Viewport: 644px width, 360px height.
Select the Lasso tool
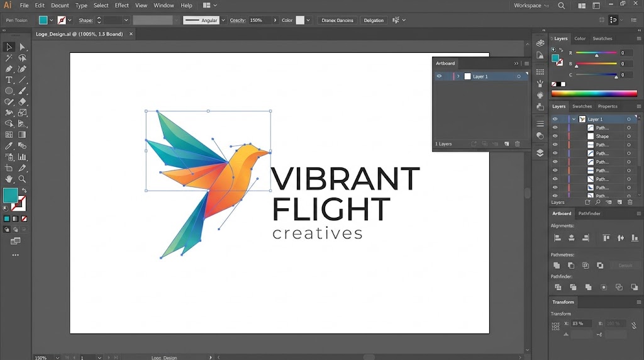pyautogui.click(x=22, y=58)
